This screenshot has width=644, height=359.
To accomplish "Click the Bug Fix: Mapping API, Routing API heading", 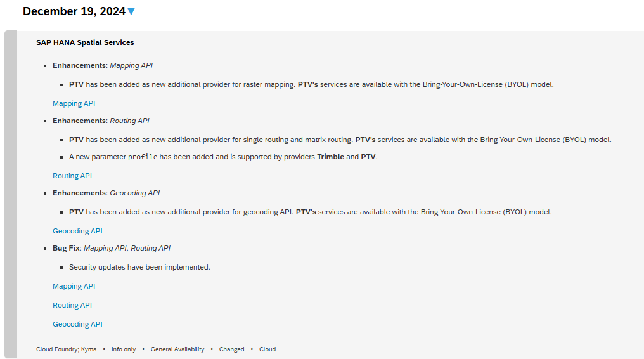I will tap(112, 248).
